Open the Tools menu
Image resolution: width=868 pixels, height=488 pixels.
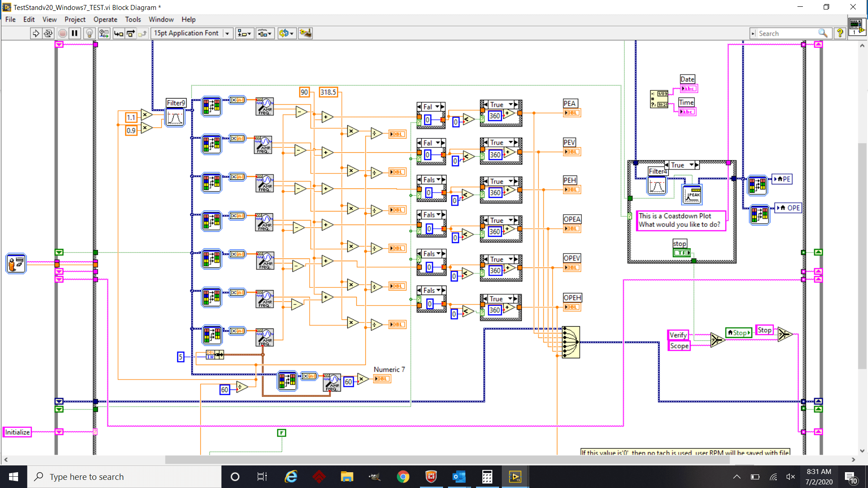click(x=133, y=19)
